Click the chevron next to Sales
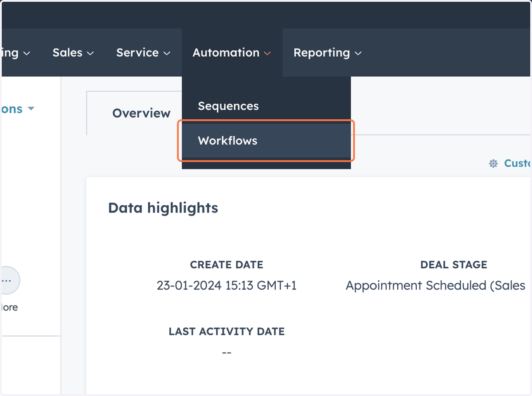 coord(90,53)
